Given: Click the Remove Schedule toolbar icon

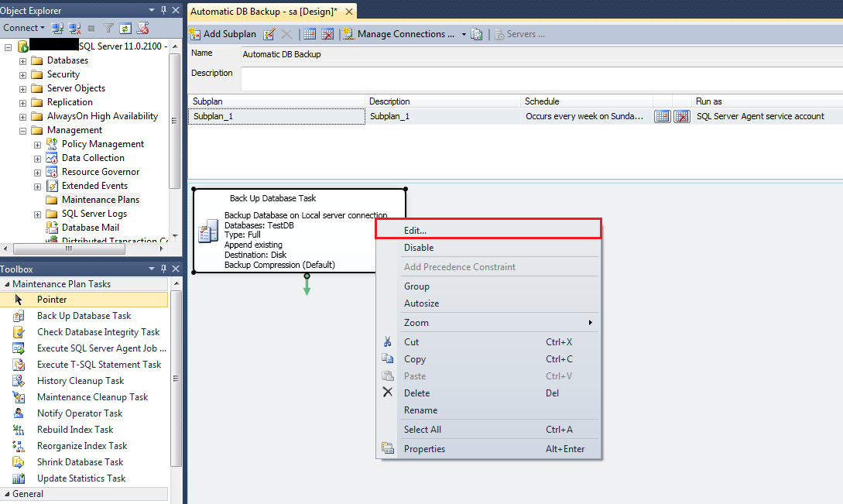Looking at the screenshot, I should pyautogui.click(x=327, y=34).
